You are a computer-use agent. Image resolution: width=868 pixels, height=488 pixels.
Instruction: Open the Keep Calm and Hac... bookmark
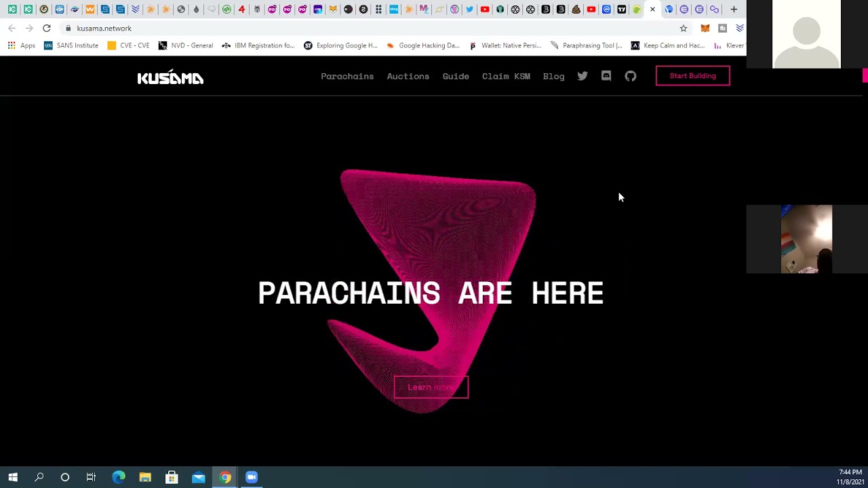[x=668, y=45]
